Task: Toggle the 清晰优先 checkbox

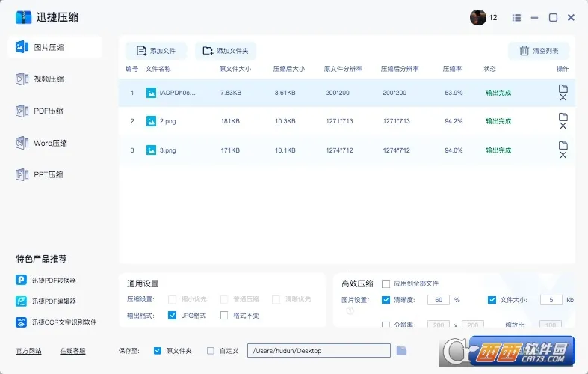Action: pyautogui.click(x=276, y=299)
